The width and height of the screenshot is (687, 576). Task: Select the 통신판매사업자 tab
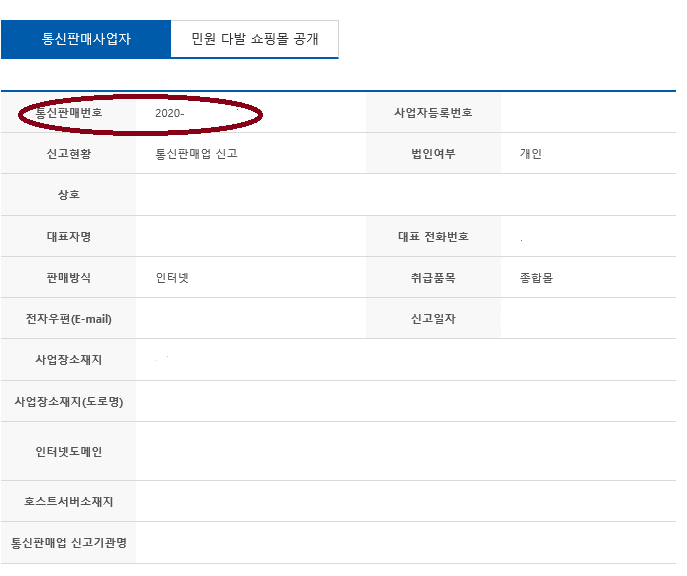tap(86, 39)
